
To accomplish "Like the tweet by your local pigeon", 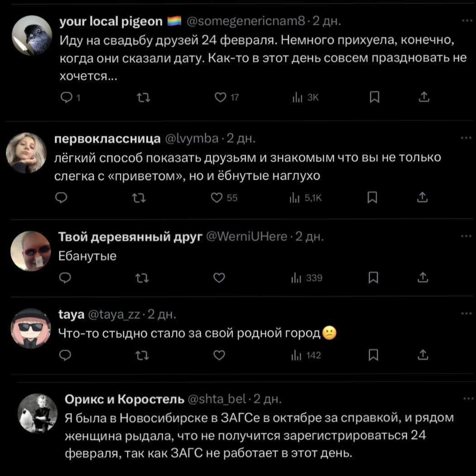I will pos(221,97).
